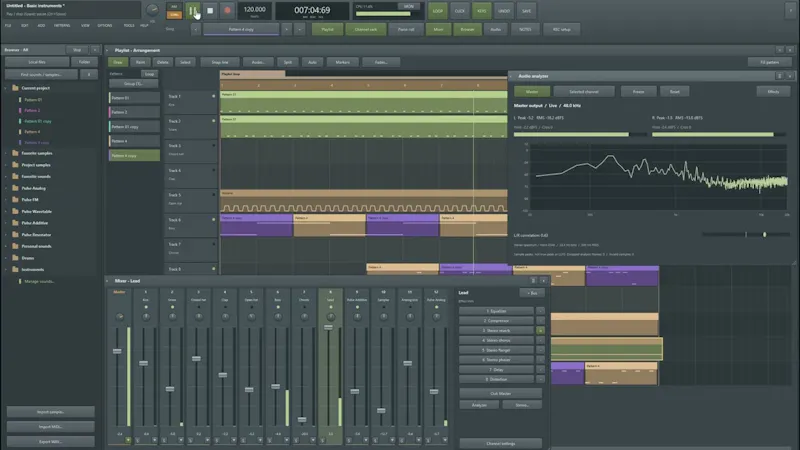Click the Pulse Analog channel pan knob
Image resolution: width=800 pixels, height=450 pixels.
436,317
